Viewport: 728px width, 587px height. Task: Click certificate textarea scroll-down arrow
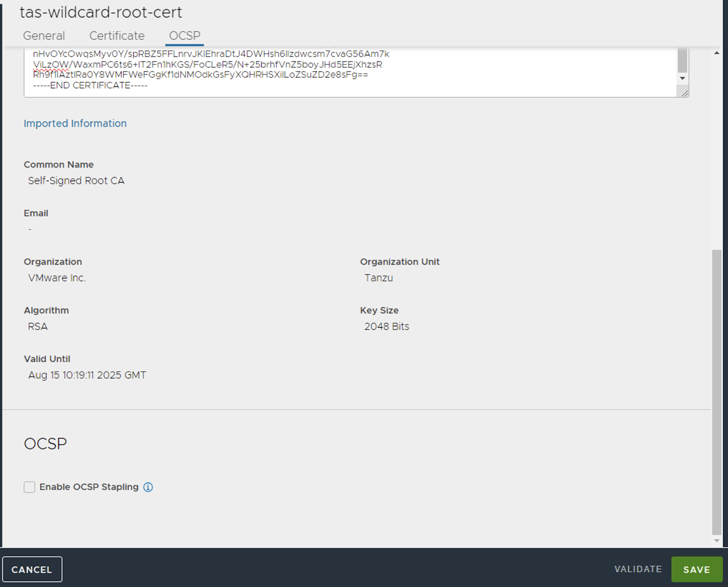click(682, 78)
